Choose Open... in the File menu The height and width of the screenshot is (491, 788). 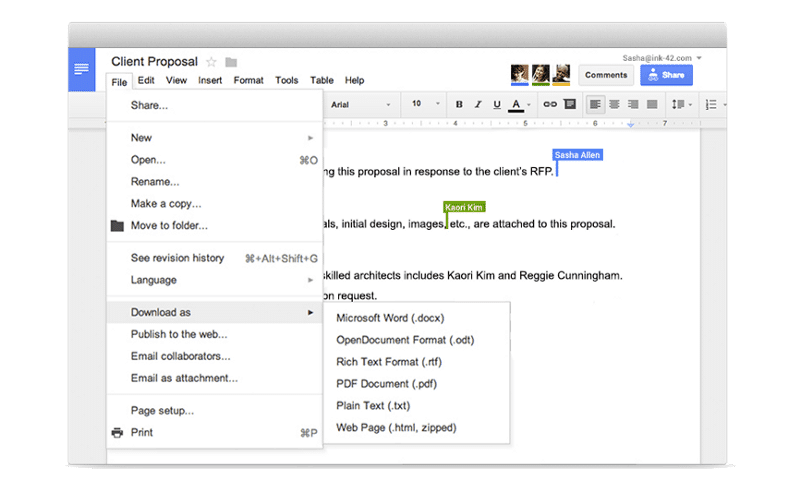click(x=215, y=160)
